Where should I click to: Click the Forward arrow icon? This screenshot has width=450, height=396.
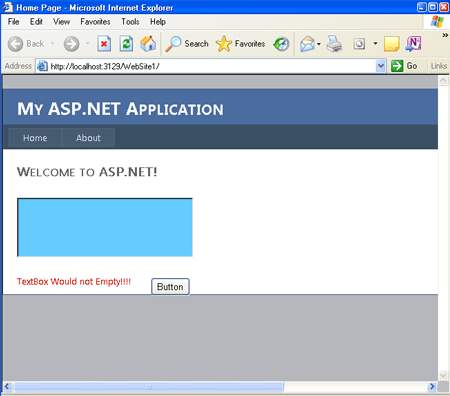[71, 44]
